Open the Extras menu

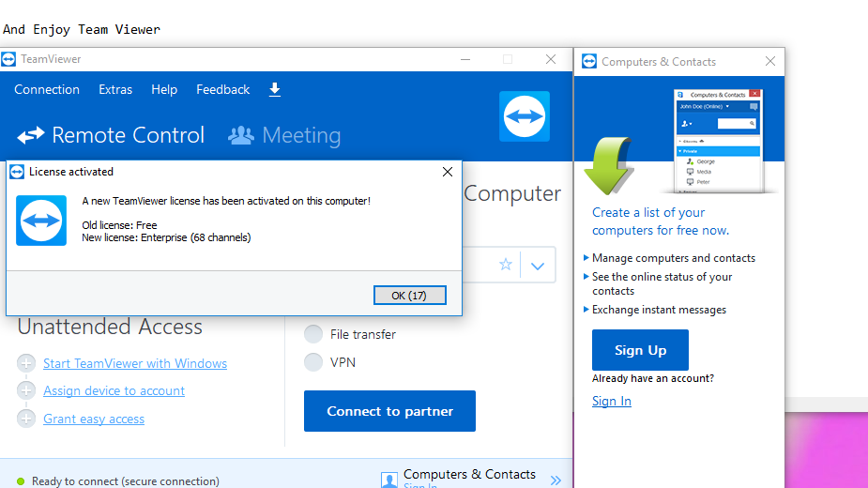115,90
